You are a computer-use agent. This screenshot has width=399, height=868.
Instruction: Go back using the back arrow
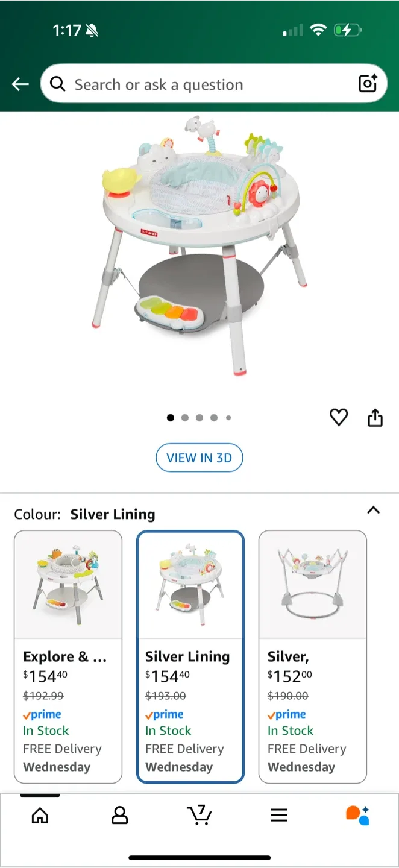(20, 84)
